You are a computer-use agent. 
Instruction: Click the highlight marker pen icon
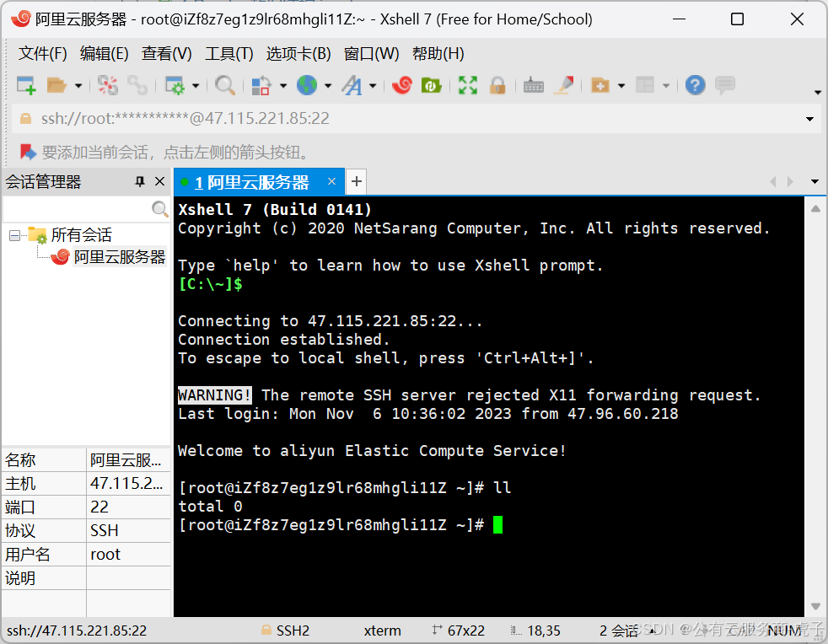(x=563, y=85)
